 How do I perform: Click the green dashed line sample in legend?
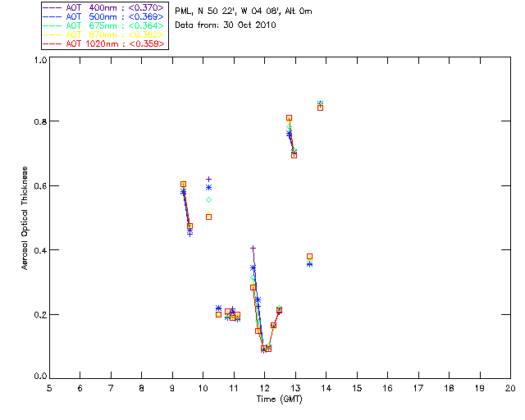[52, 25]
